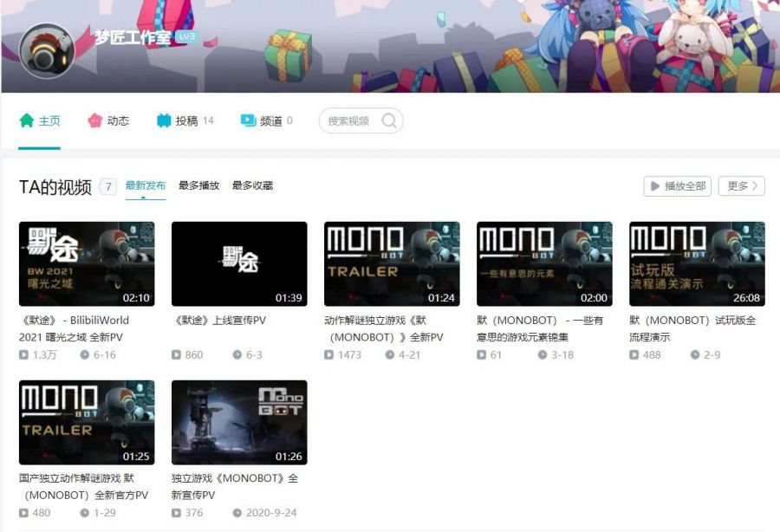The width and height of the screenshot is (780, 532).
Task: Open title 独立游戏《MONOBOT》全新宣传PV
Action: click(235, 487)
